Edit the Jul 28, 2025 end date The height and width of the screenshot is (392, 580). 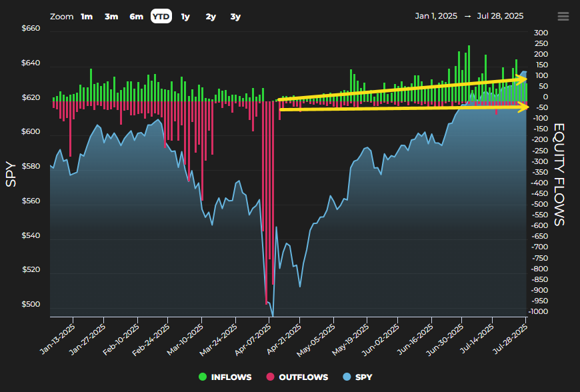pos(500,16)
